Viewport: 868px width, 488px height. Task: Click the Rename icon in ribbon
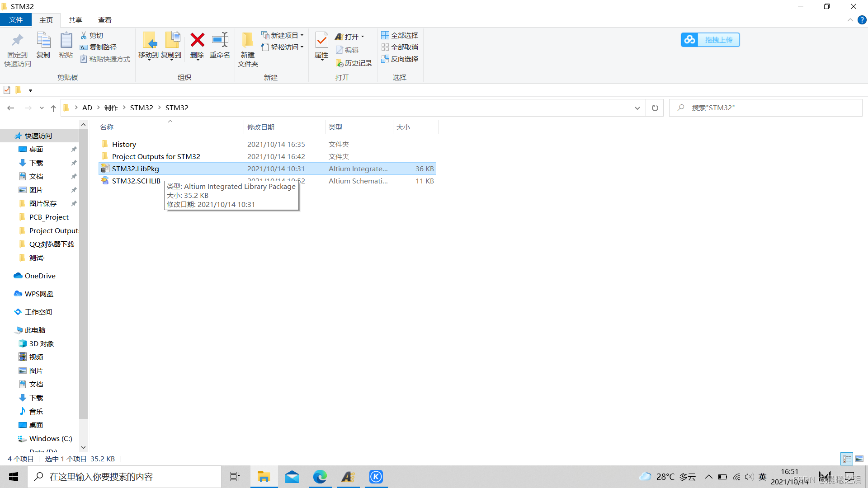point(220,41)
